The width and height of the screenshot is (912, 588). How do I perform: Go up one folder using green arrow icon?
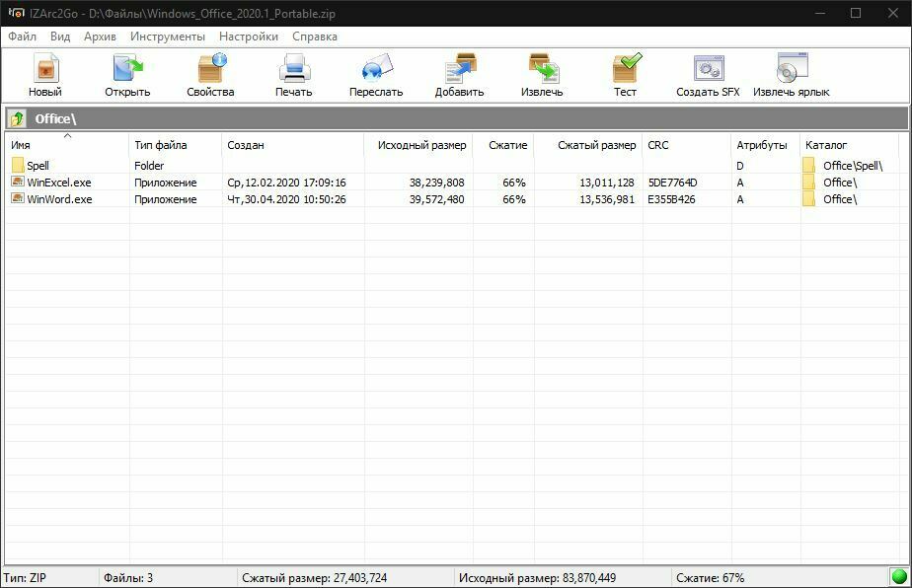(17, 119)
